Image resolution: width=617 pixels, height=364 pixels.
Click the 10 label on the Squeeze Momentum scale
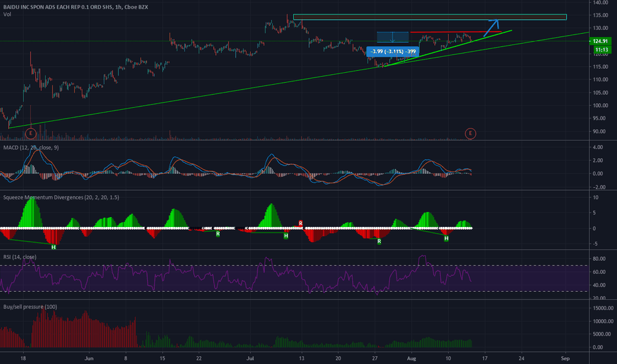point(595,197)
